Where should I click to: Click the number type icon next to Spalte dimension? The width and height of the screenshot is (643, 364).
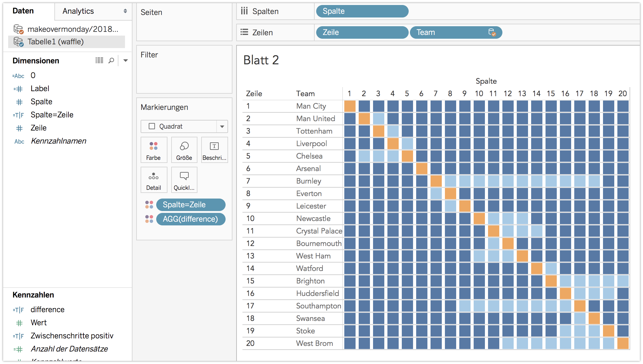pyautogui.click(x=19, y=102)
